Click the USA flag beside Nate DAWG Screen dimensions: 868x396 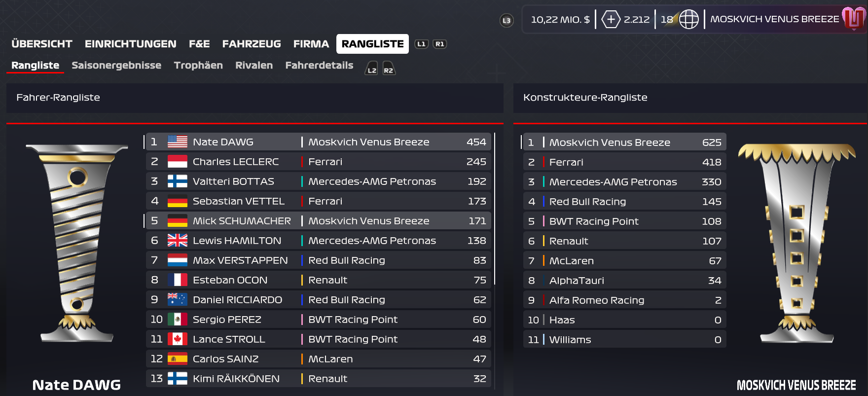[x=178, y=142]
